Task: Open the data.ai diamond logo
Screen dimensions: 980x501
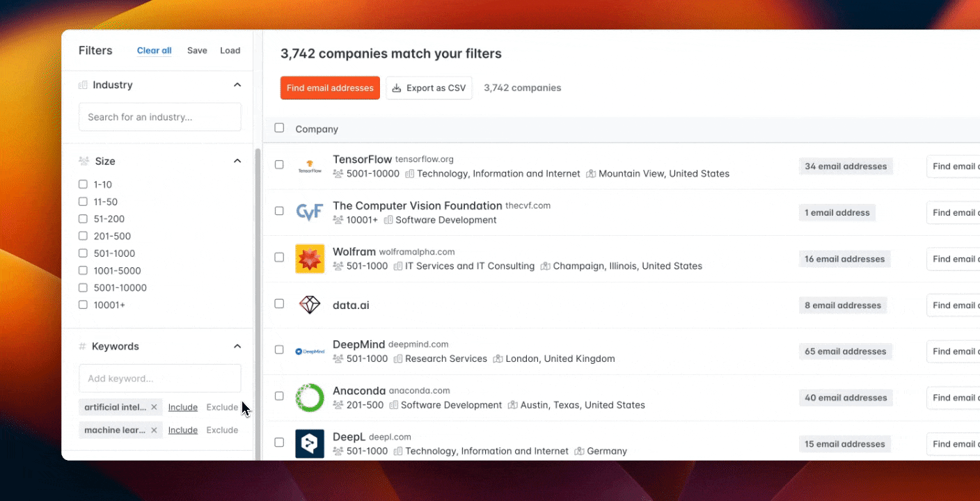Action: [310, 305]
